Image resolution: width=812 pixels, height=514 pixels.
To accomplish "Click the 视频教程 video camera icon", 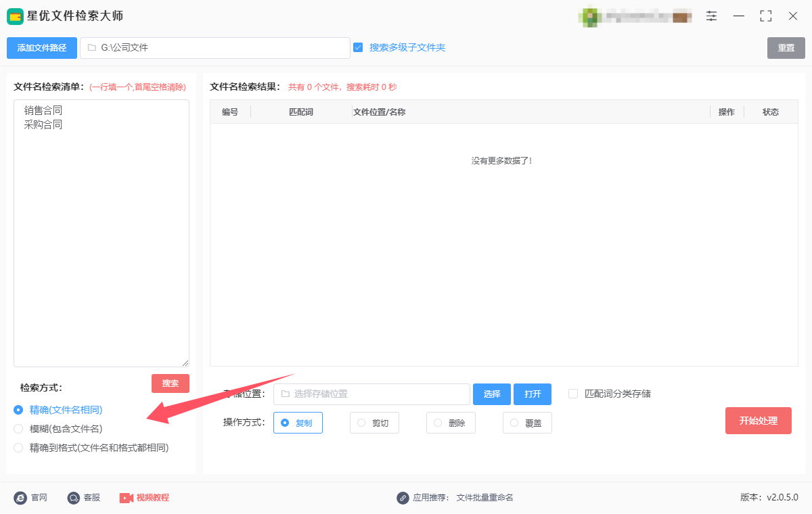I will pos(127,498).
